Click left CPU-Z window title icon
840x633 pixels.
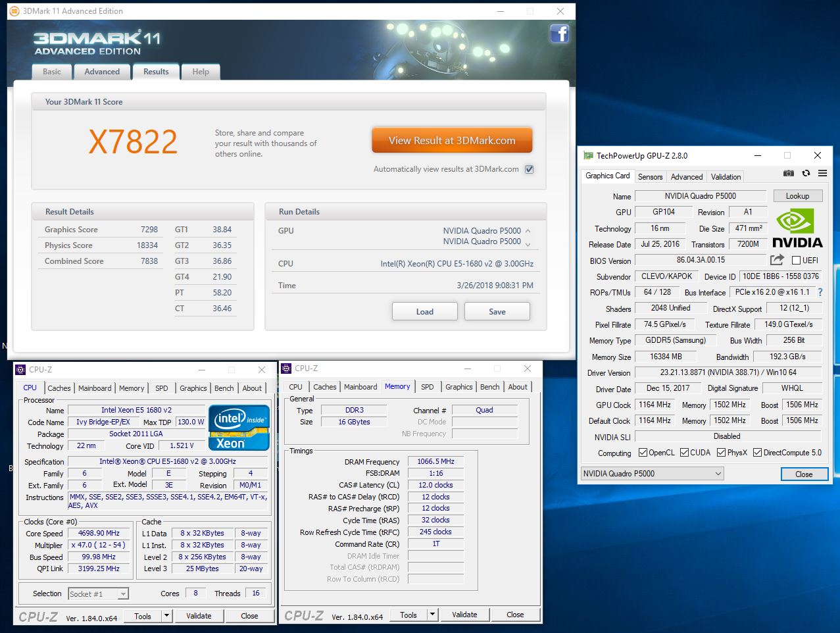pos(20,370)
